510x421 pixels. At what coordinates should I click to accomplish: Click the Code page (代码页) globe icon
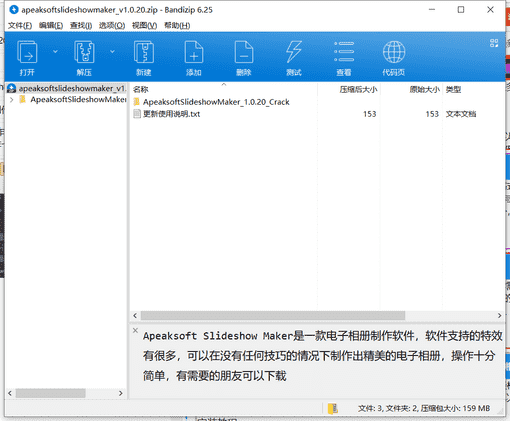click(x=394, y=52)
